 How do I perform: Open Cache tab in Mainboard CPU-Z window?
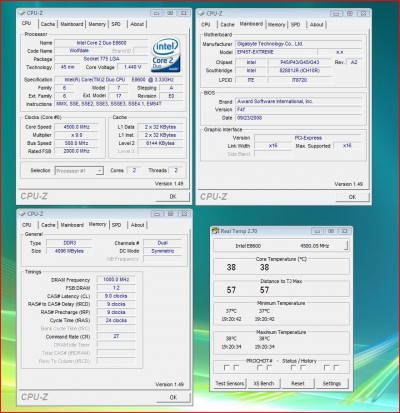(227, 25)
